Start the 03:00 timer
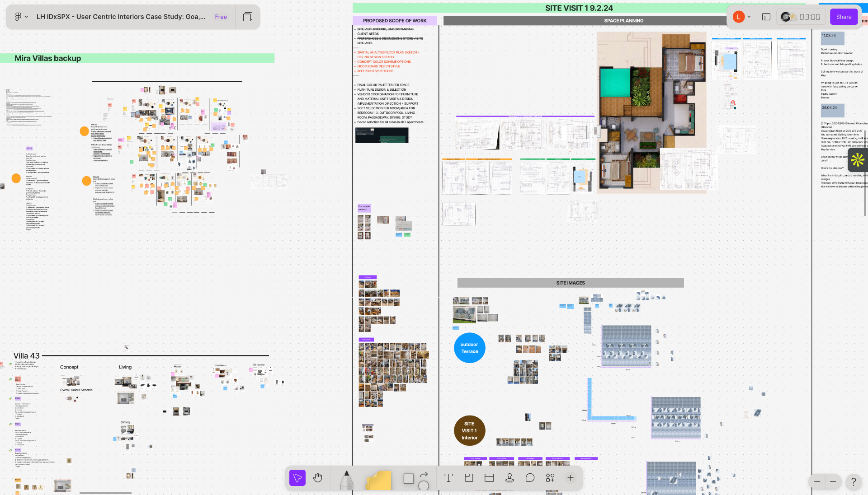 click(809, 17)
